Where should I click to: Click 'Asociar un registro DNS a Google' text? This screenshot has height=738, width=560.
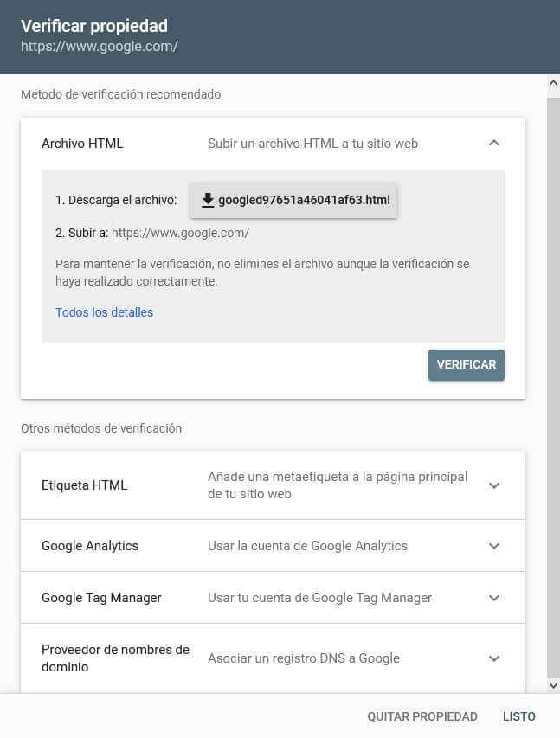[303, 658]
